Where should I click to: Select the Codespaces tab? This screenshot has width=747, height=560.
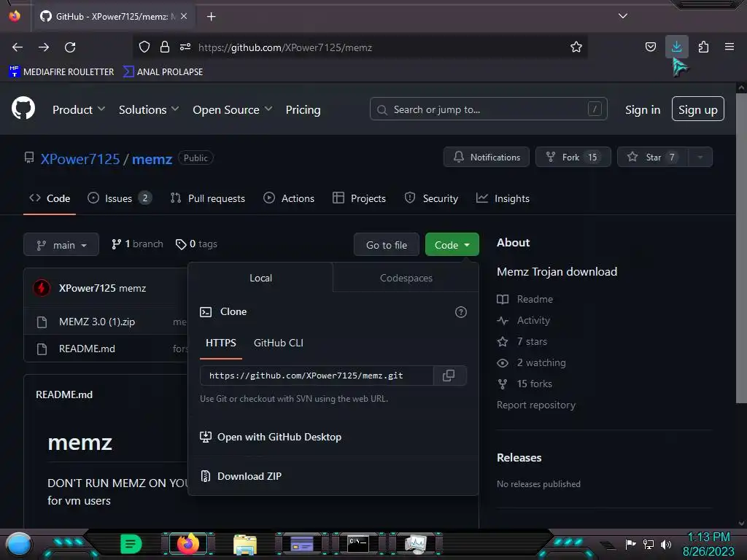click(406, 278)
